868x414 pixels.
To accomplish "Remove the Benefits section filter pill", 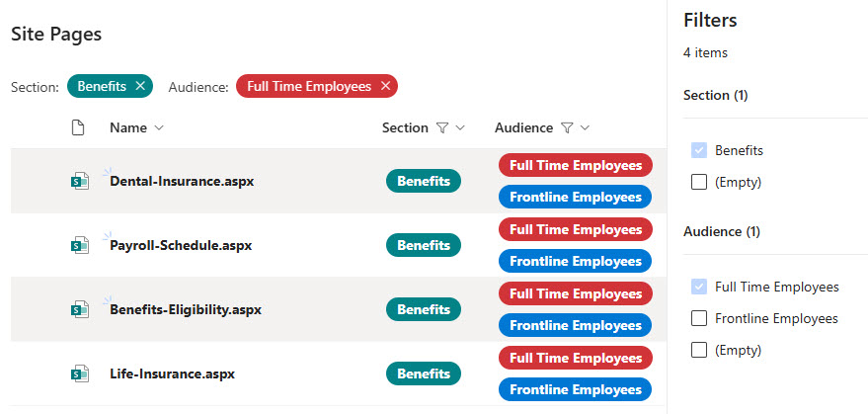I will (140, 87).
